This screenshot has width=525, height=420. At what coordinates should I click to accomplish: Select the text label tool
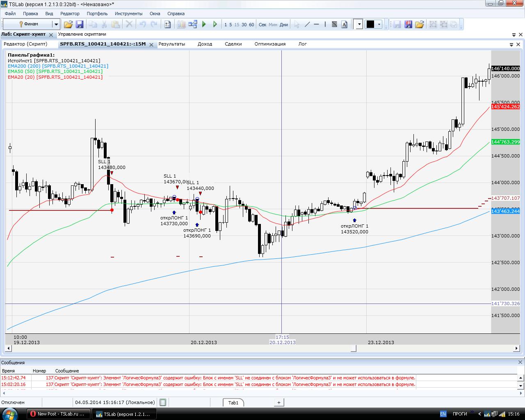coord(344,24)
